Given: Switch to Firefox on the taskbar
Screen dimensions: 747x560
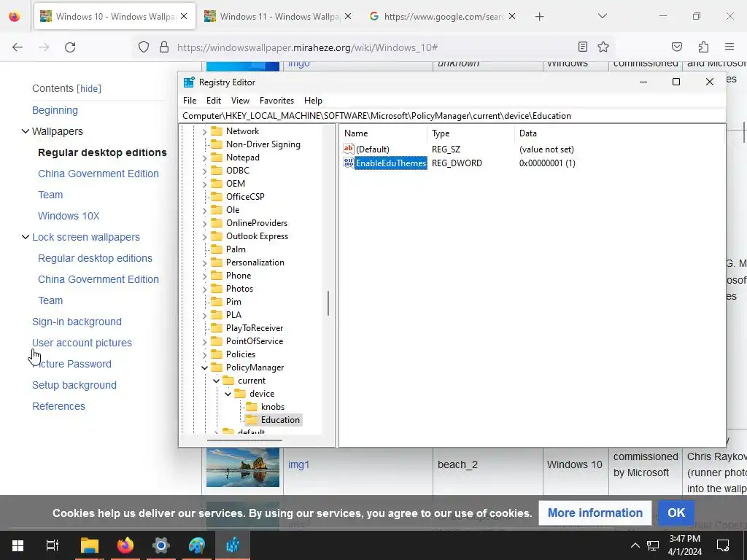Looking at the screenshot, I should (x=125, y=545).
